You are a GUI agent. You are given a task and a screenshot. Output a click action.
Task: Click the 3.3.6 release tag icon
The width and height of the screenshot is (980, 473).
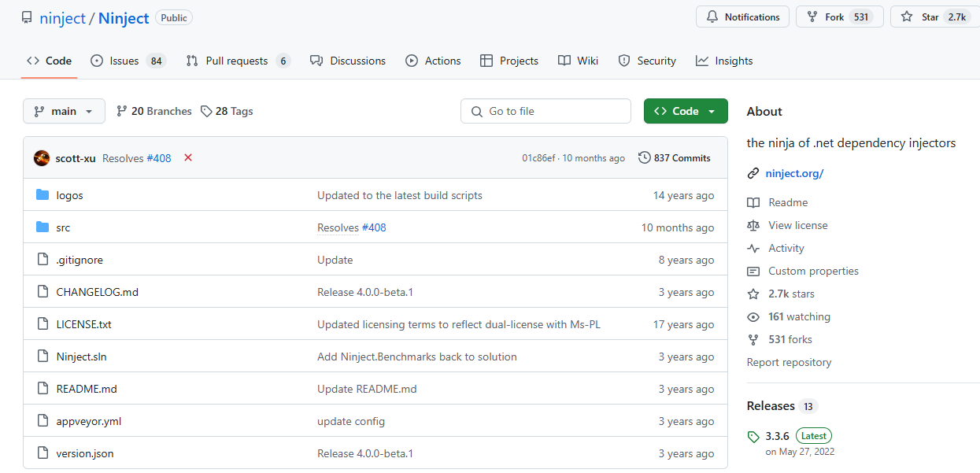click(753, 437)
